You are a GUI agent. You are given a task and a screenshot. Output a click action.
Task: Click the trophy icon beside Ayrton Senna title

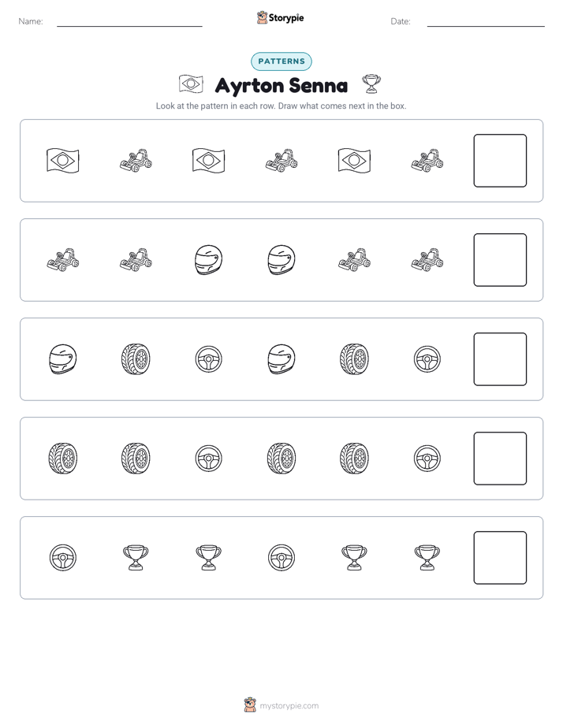pyautogui.click(x=371, y=84)
